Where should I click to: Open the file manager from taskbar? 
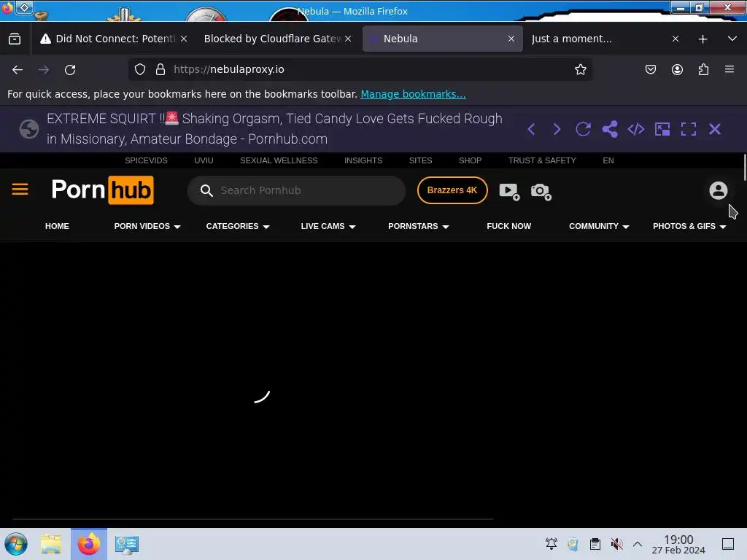51,544
